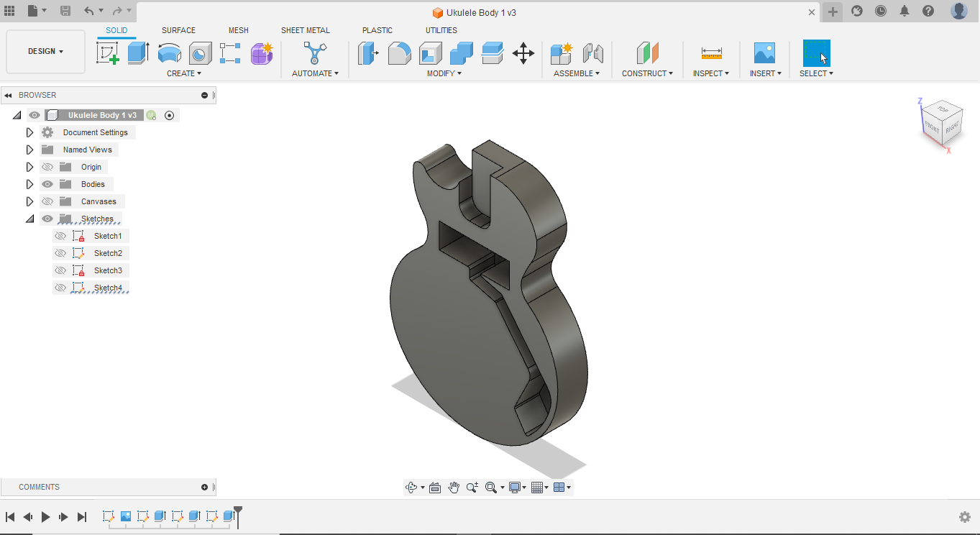Click the Extrude tool icon

tap(138, 52)
